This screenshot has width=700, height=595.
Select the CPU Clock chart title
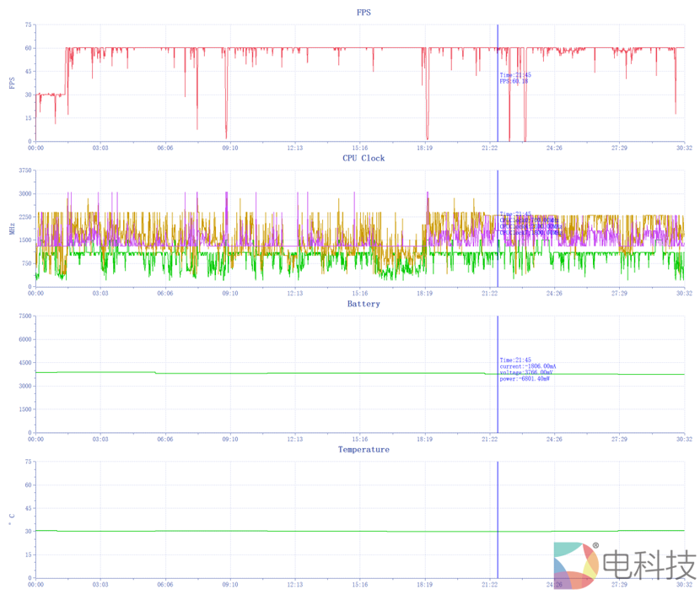tap(363, 159)
